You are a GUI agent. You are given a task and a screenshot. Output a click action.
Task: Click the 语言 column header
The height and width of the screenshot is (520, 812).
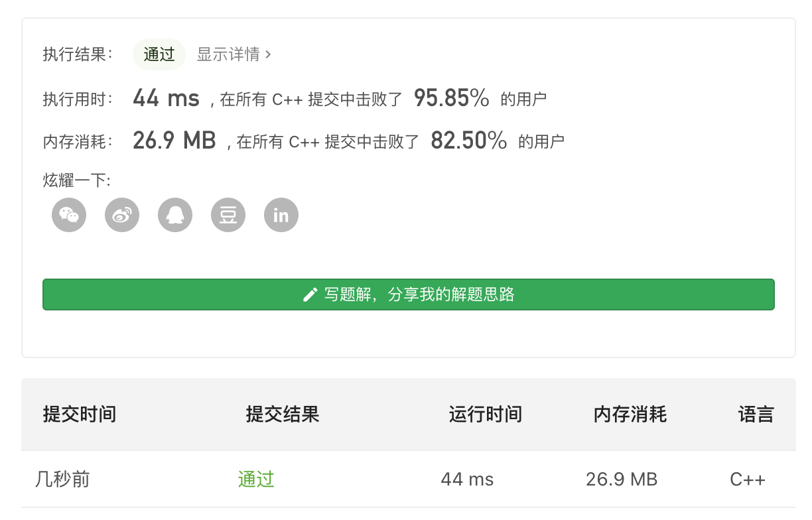coord(756,415)
